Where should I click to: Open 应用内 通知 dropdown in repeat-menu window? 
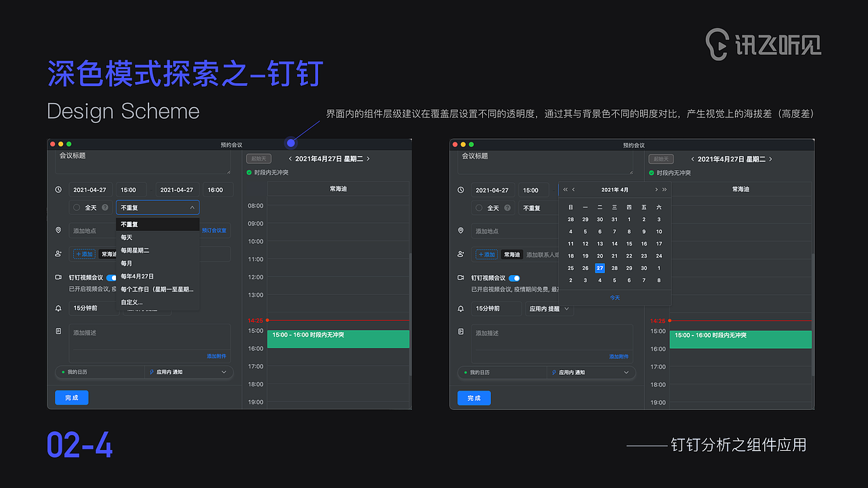coord(189,372)
